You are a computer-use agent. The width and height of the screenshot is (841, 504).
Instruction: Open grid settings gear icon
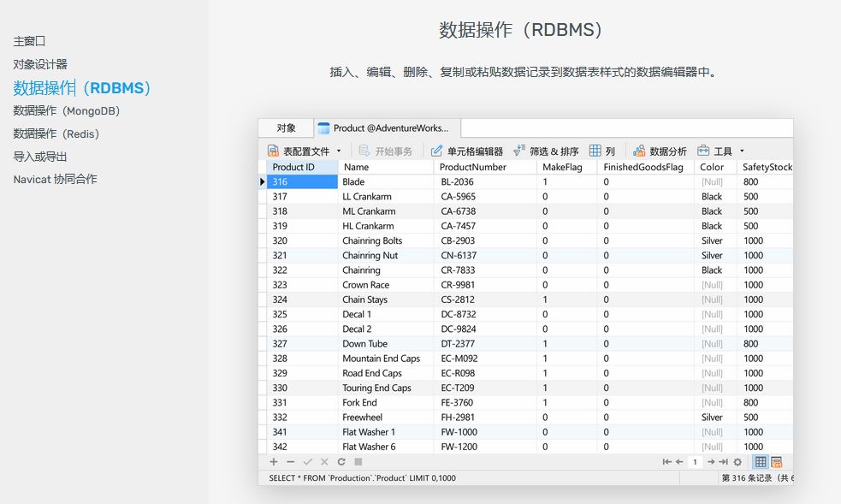[x=737, y=462]
